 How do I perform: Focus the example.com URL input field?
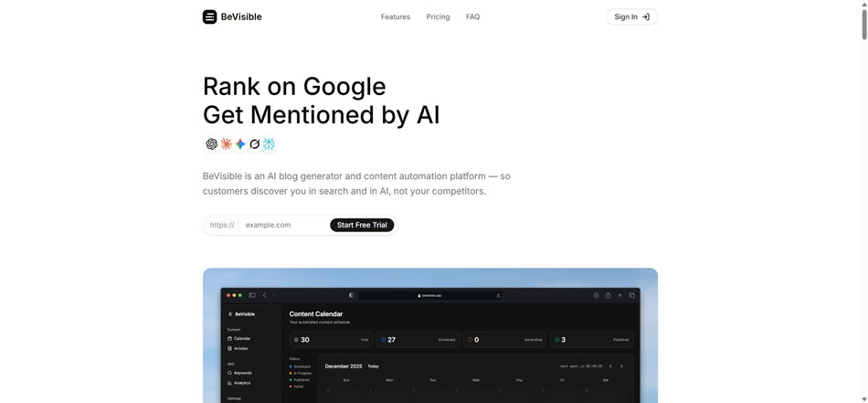283,225
